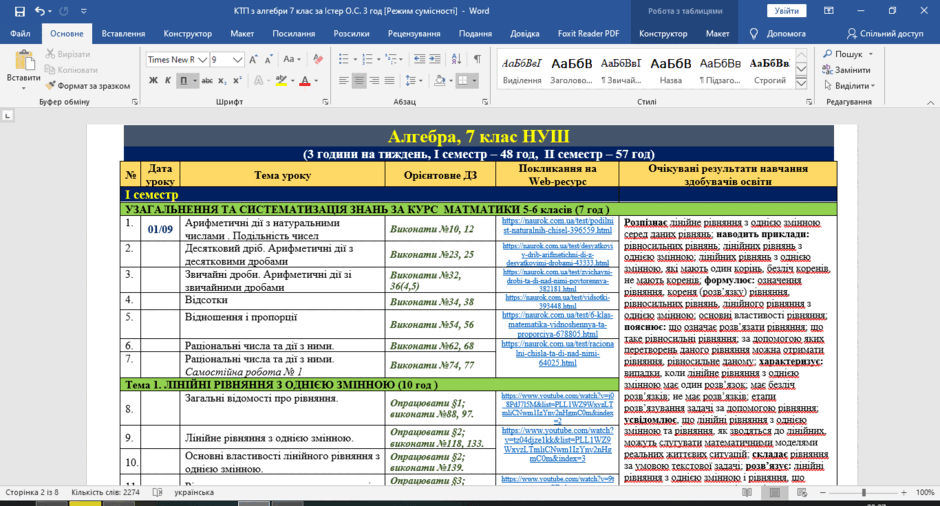The image size is (940, 506).
Task: Apply cell shading with the paint bucket icon
Action: (x=440, y=80)
